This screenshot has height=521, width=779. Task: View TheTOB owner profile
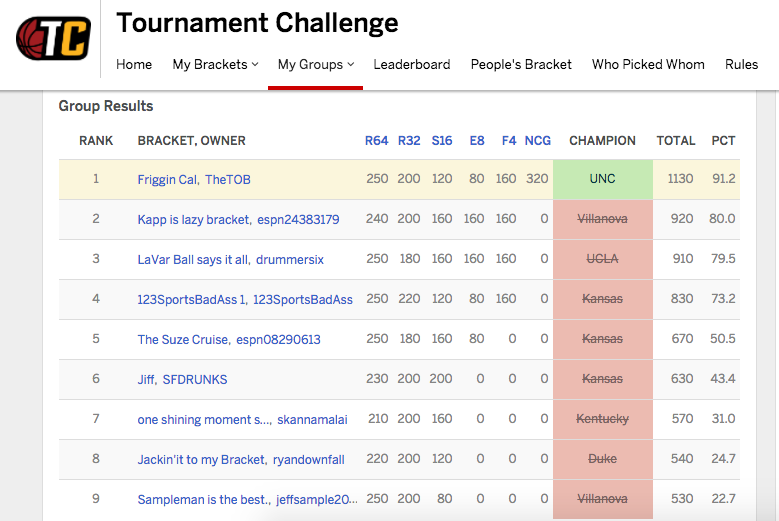(x=228, y=180)
